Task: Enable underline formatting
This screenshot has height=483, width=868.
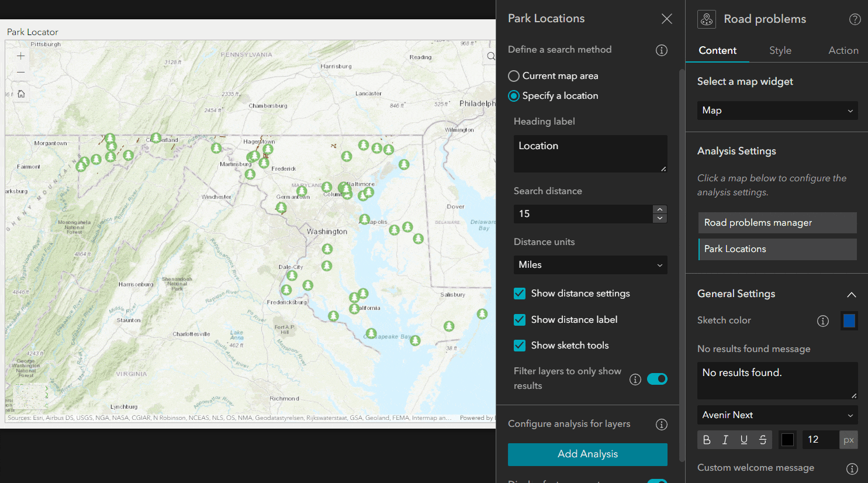Action: pyautogui.click(x=743, y=439)
